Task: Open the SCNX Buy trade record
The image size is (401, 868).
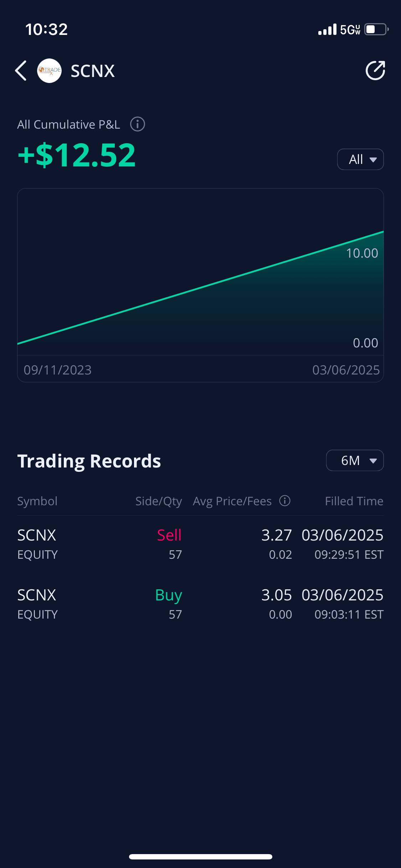Action: 200,604
